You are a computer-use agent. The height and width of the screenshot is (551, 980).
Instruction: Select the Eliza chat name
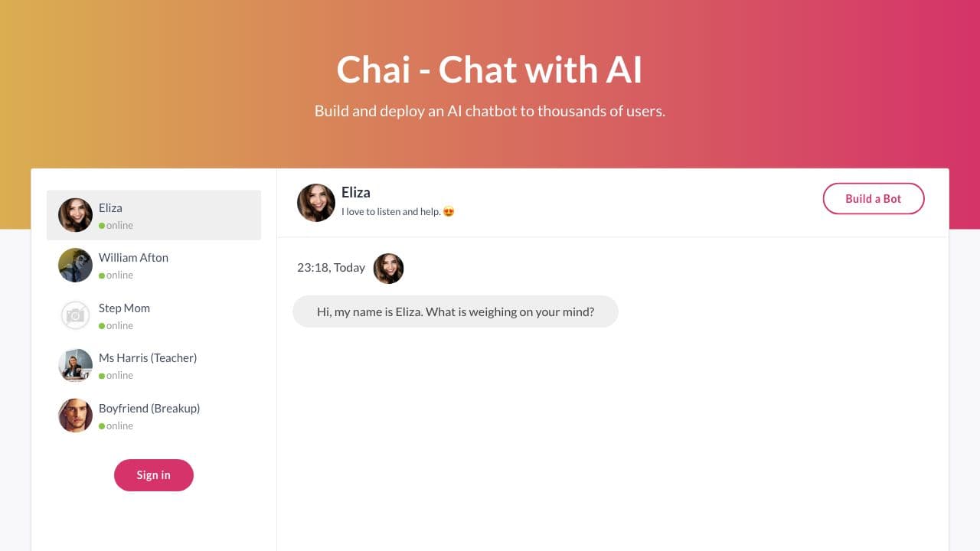click(x=110, y=207)
